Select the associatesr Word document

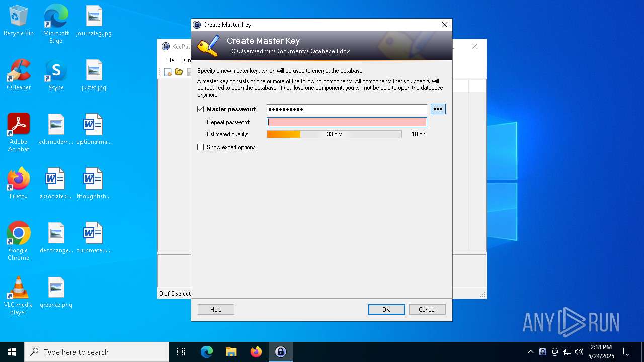pyautogui.click(x=56, y=184)
